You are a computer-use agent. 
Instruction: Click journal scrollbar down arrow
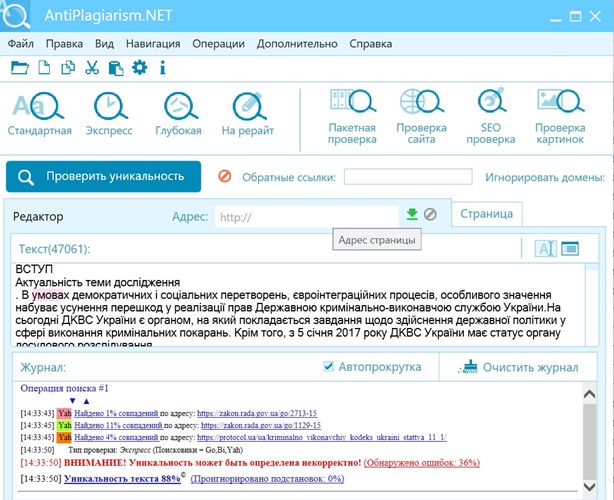[x=589, y=487]
